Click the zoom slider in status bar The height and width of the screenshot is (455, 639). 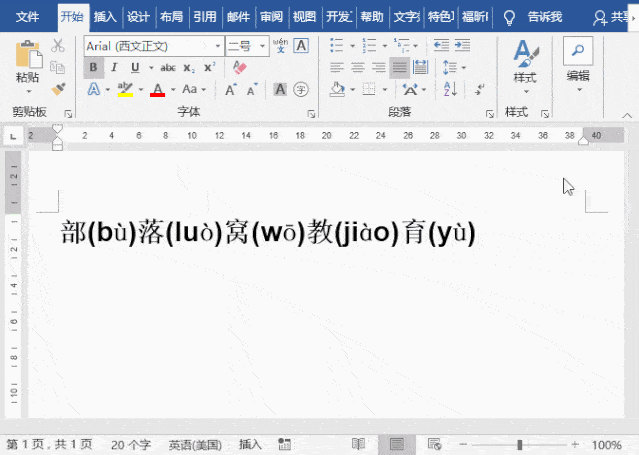tap(520, 444)
